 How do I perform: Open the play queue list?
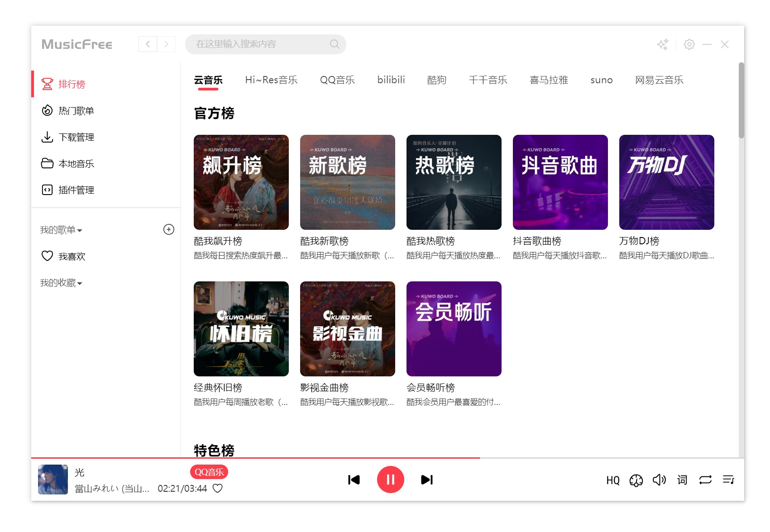[x=728, y=480]
